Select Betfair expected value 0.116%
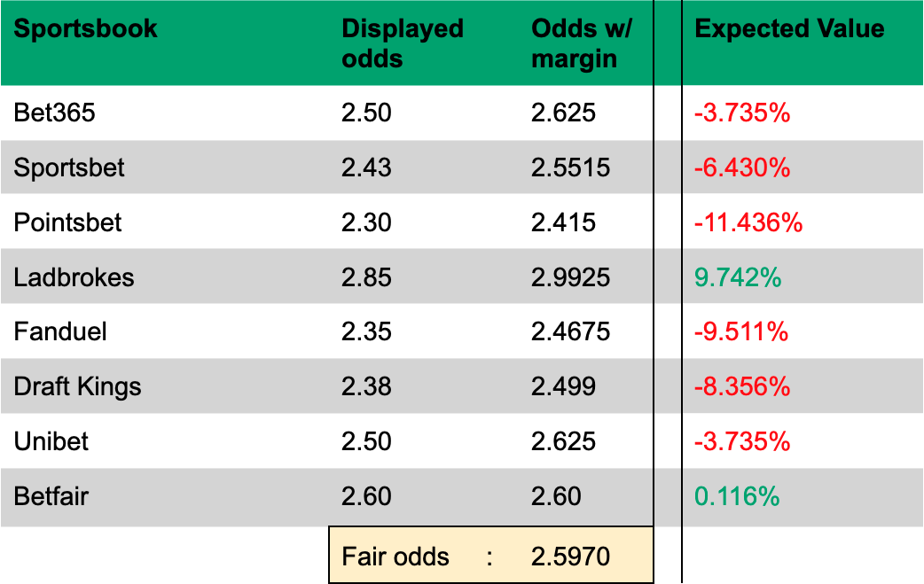The height and width of the screenshot is (584, 924). pyautogui.click(x=737, y=496)
